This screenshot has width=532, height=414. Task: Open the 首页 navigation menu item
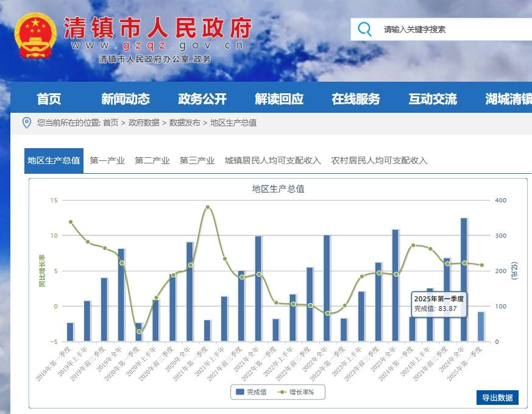pos(49,99)
